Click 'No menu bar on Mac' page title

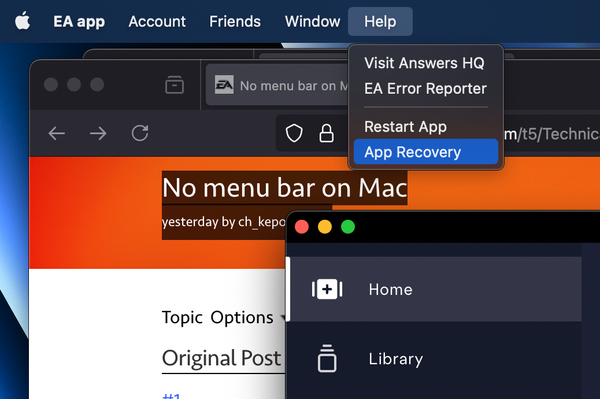pyautogui.click(x=285, y=188)
